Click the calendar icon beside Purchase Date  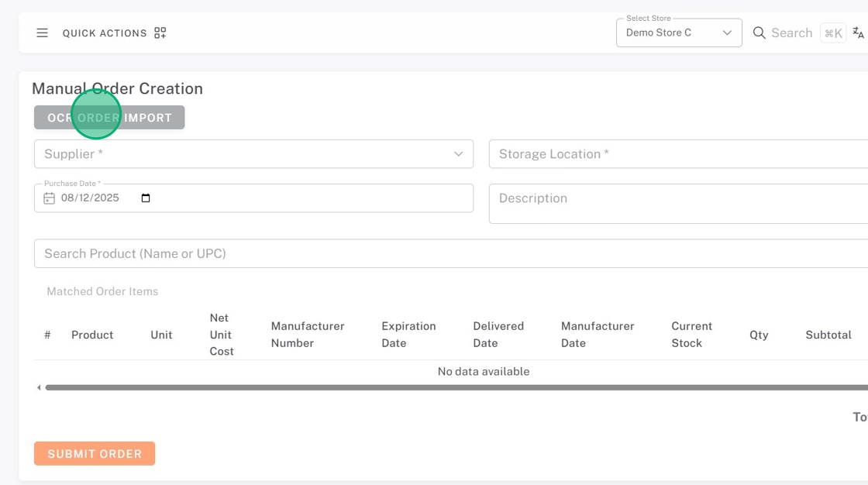point(49,198)
